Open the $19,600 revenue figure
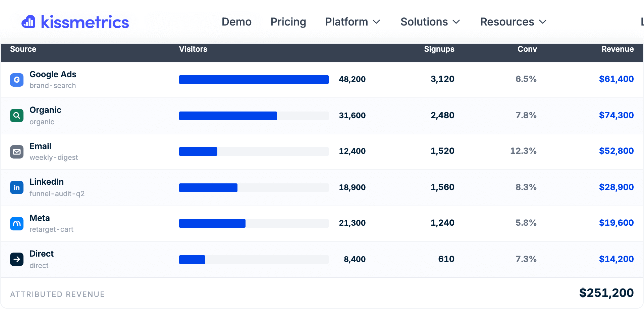This screenshot has width=644, height=309. [616, 223]
